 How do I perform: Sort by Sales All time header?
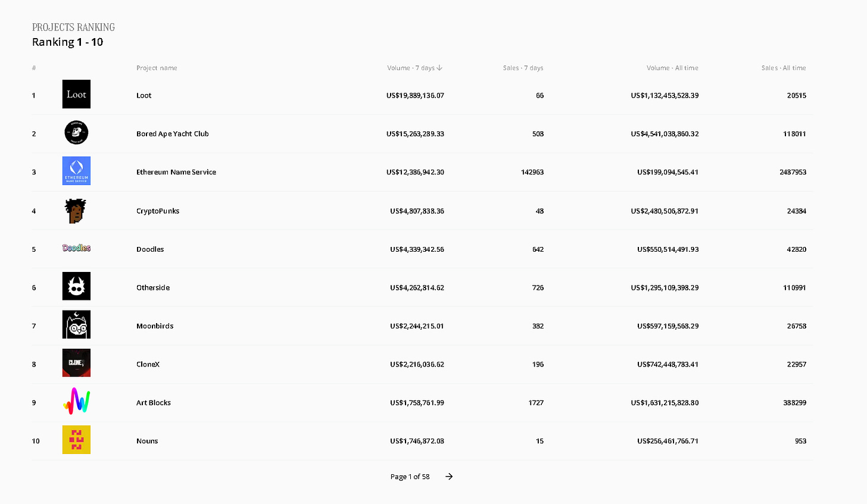click(x=784, y=68)
